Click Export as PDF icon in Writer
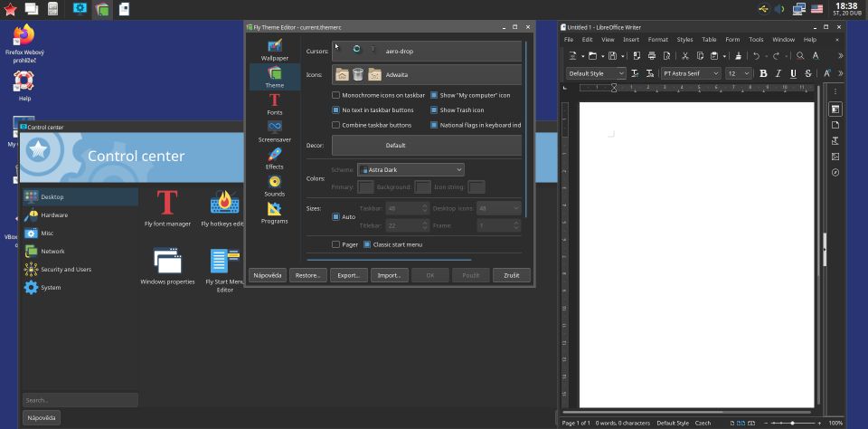Image resolution: width=868 pixels, height=429 pixels. 637,56
